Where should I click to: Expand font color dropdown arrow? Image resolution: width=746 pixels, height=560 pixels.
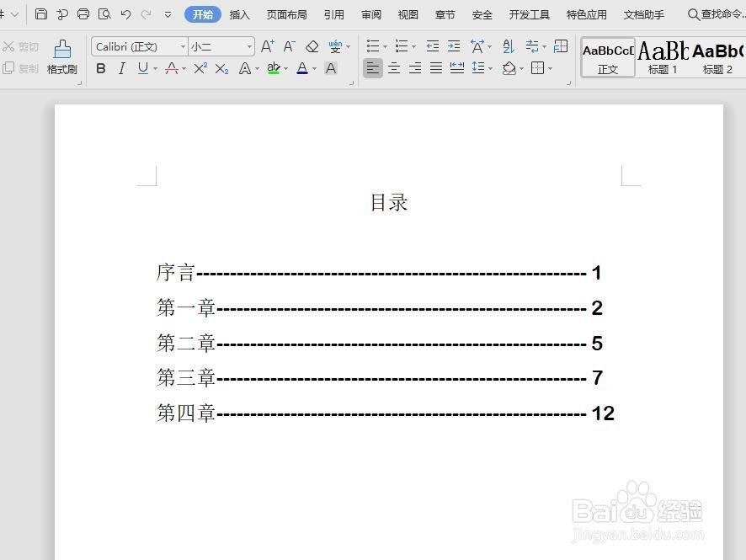[x=314, y=69]
